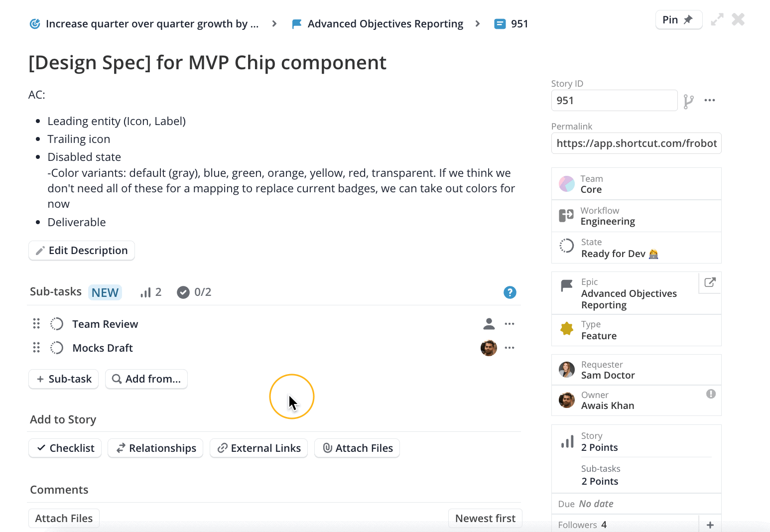Toggle Pin for this story

pos(678,19)
